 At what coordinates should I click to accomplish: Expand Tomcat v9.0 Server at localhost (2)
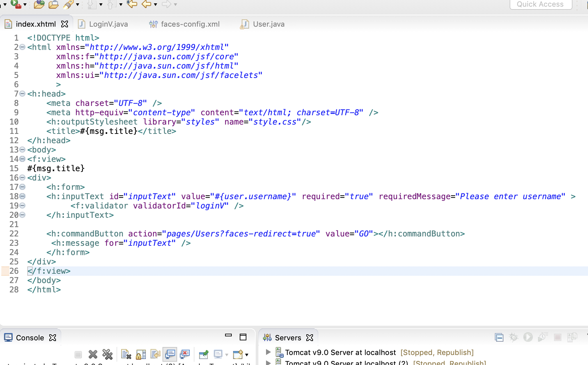pyautogui.click(x=268, y=362)
